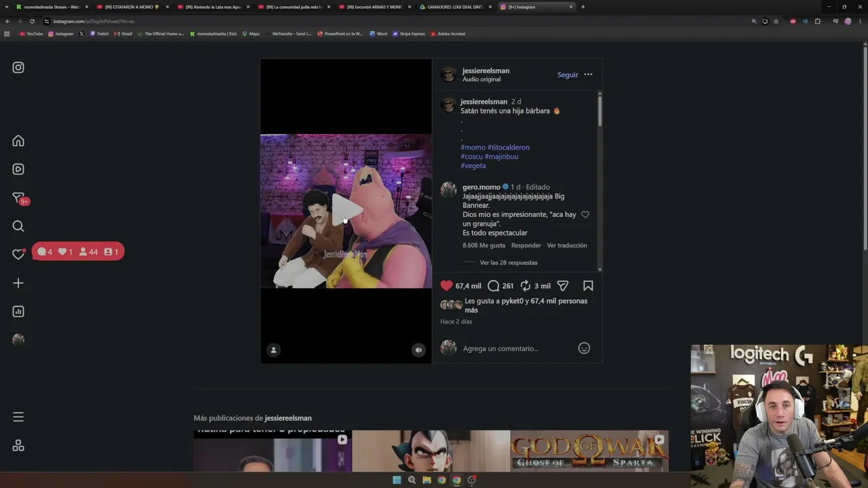The height and width of the screenshot is (488, 868).
Task: Open Windows taskbar search
Action: [412, 480]
